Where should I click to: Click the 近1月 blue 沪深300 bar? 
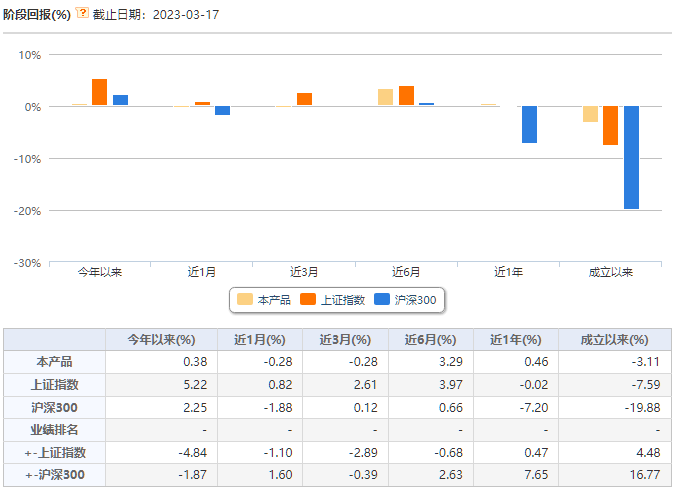(x=222, y=111)
